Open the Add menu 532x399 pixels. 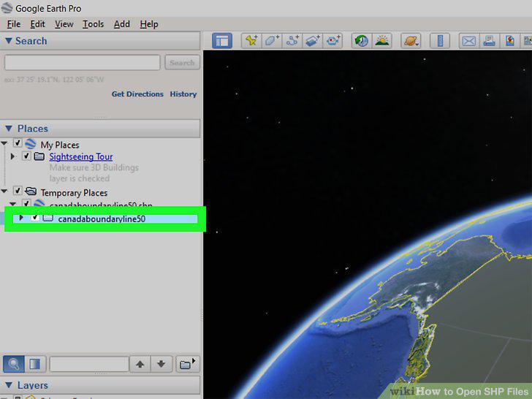pos(122,24)
